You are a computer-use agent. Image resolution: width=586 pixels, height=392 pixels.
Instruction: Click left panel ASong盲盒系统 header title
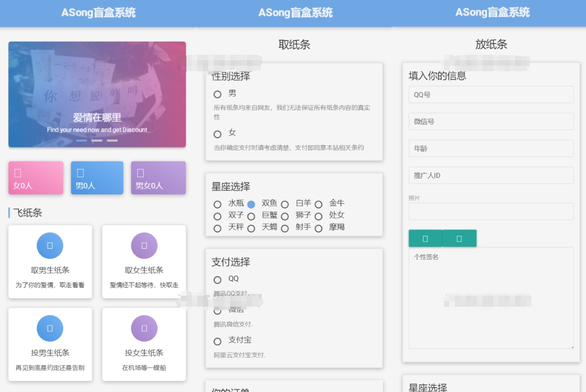click(x=99, y=13)
